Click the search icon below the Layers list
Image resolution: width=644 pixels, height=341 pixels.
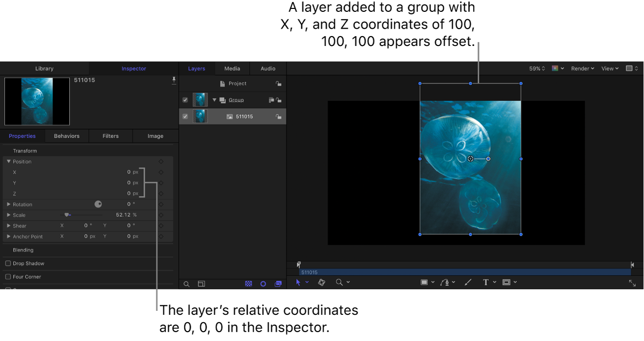(186, 284)
